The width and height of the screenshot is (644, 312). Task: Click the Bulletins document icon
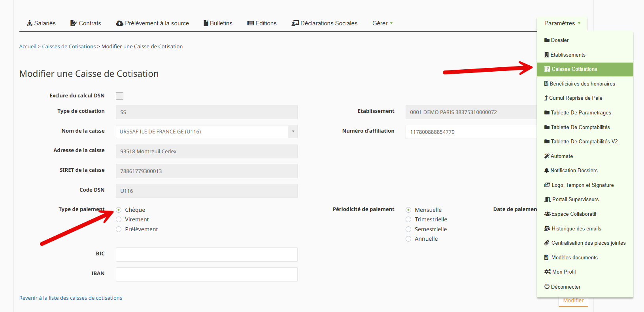206,23
